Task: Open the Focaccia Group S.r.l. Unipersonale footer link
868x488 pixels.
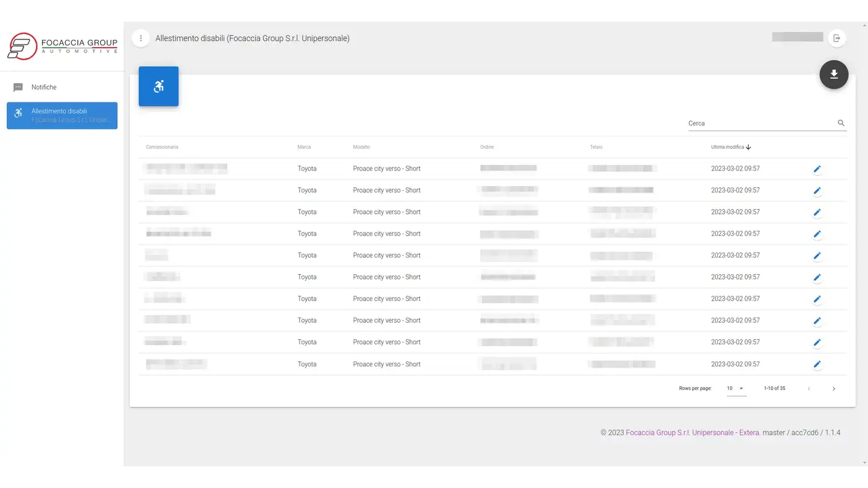Action: (x=692, y=433)
